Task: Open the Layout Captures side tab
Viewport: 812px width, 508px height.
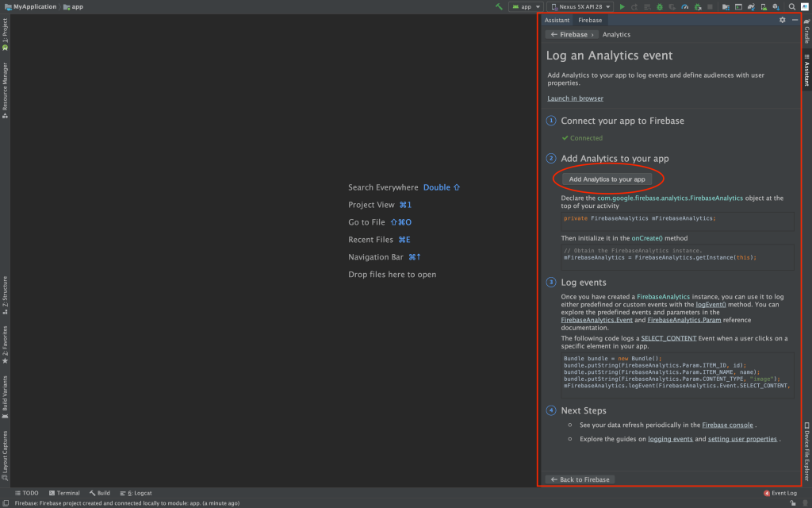Action: pos(6,456)
